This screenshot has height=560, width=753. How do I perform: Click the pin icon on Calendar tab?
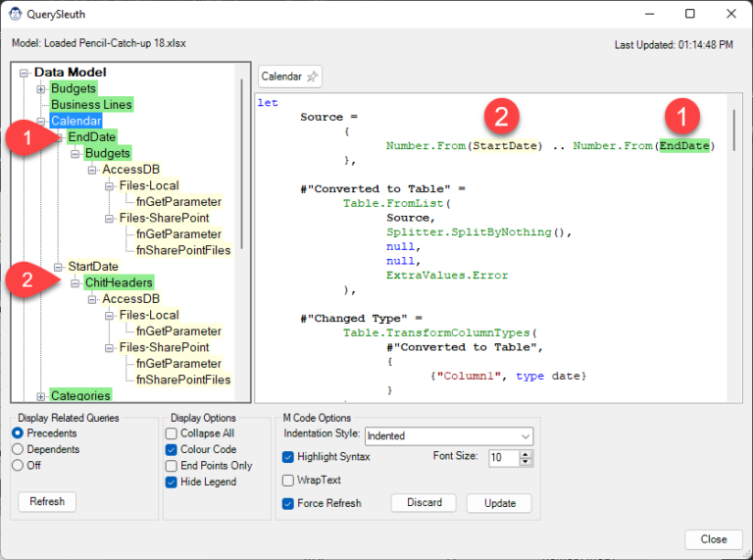pos(312,76)
